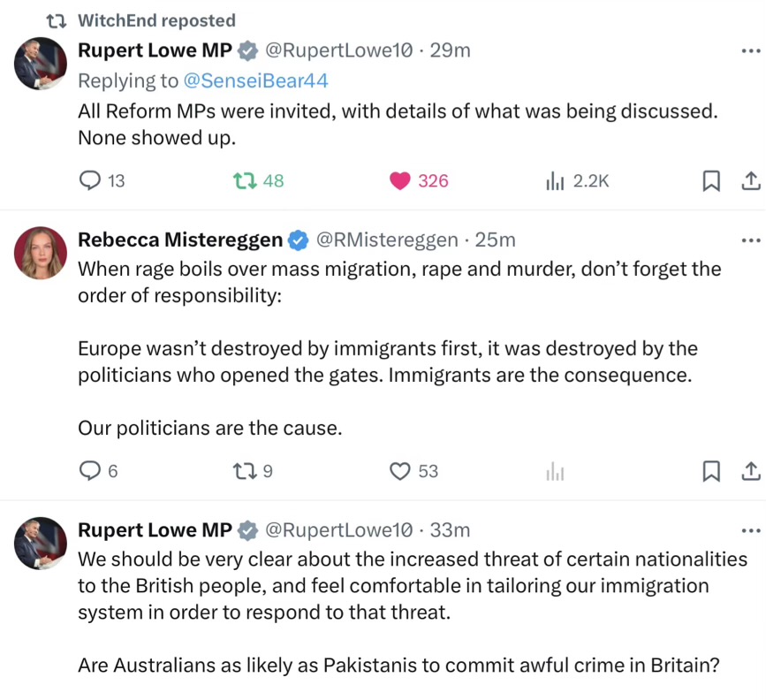Reply to Rupert Lowe's Reform MPs tweet
This screenshot has height=700, width=766.
point(91,180)
